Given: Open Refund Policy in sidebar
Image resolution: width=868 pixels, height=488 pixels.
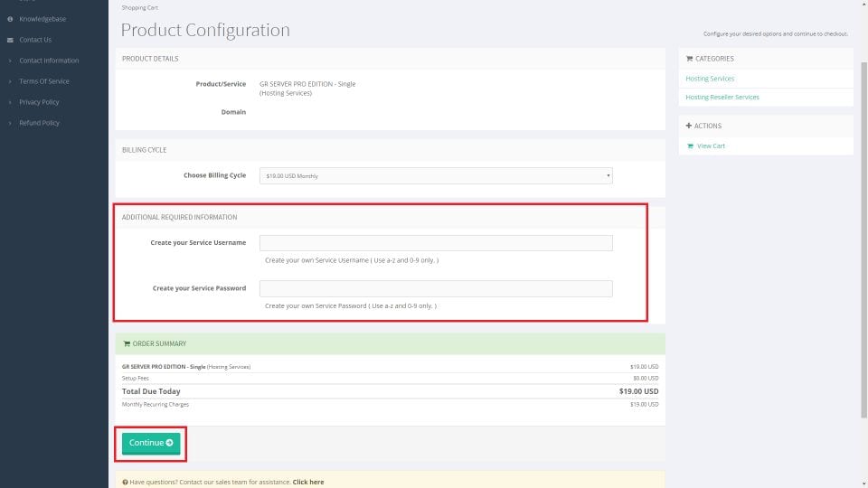Looking at the screenshot, I should [x=39, y=123].
